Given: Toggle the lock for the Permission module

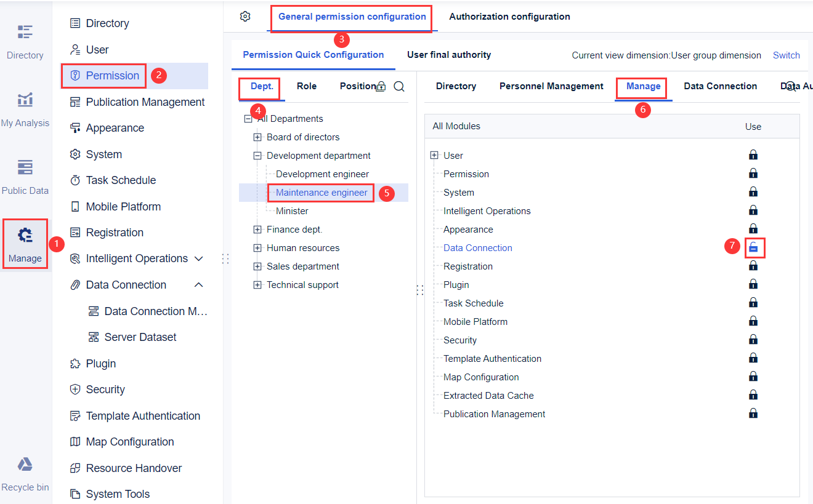Looking at the screenshot, I should [x=753, y=173].
